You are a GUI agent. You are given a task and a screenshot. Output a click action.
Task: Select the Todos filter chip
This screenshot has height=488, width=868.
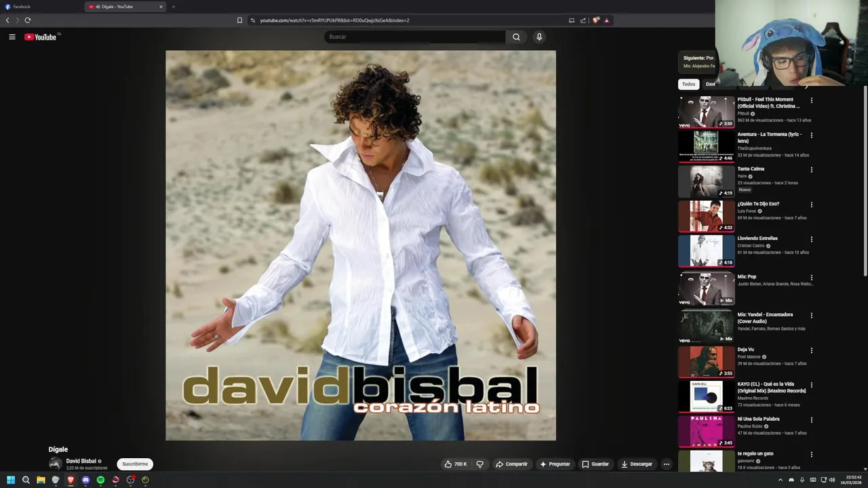[688, 84]
